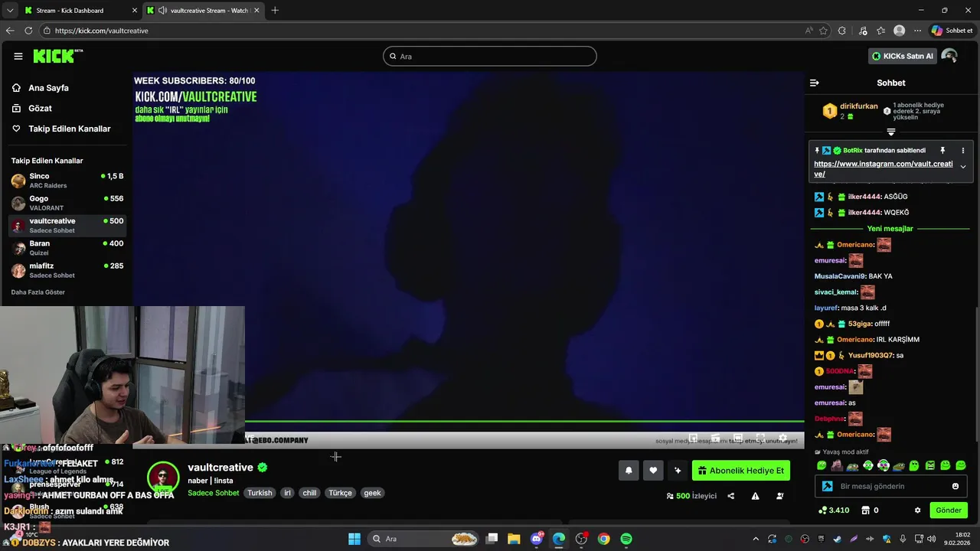
Task: Open the shop icon next to points
Action: click(866, 510)
